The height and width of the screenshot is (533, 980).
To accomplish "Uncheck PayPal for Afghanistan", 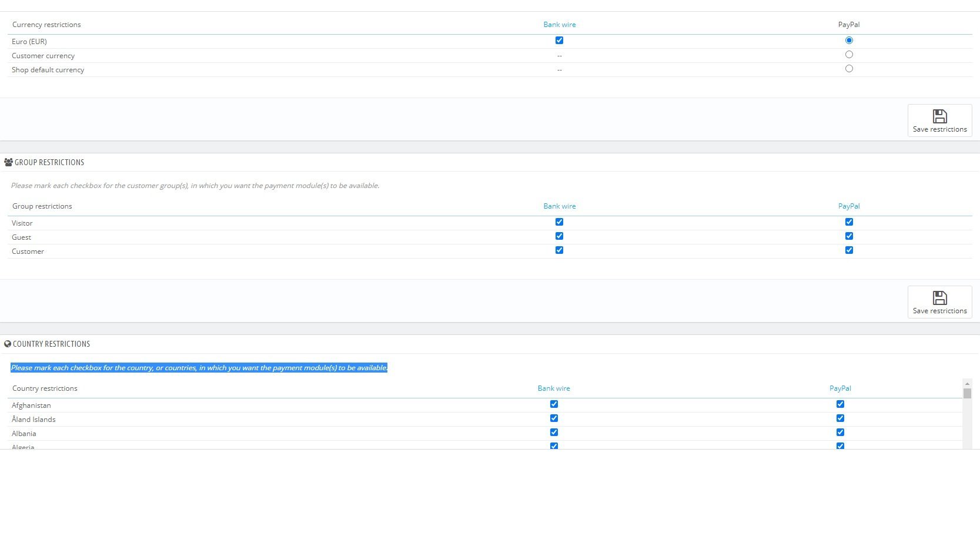I will (840, 404).
